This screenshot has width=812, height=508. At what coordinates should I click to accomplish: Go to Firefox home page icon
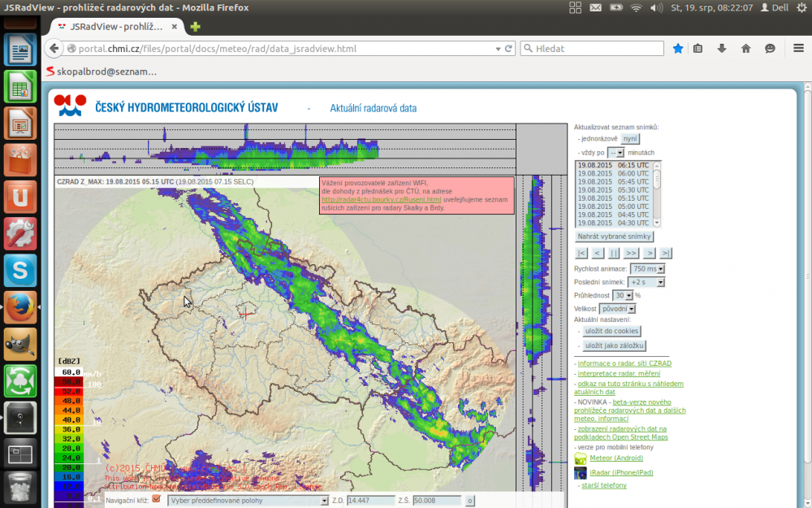tap(745, 49)
